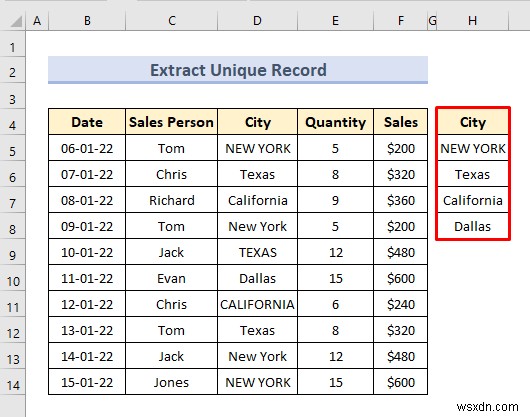Select row 14 header
530x417 pixels.
coord(13,382)
